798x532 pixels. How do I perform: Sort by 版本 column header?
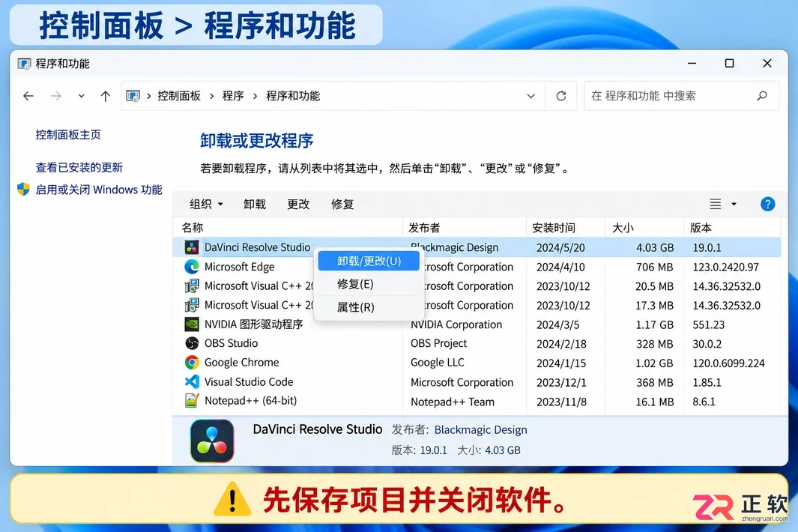(732, 228)
